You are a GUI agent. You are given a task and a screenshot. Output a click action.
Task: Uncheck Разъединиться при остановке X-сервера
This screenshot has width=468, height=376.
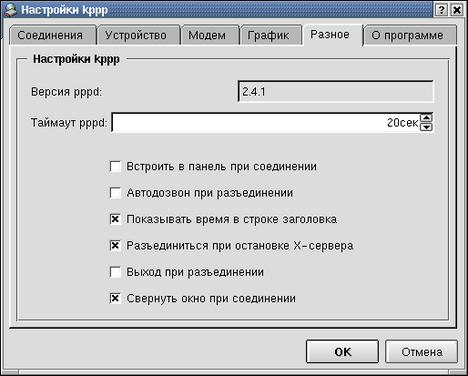coord(115,245)
